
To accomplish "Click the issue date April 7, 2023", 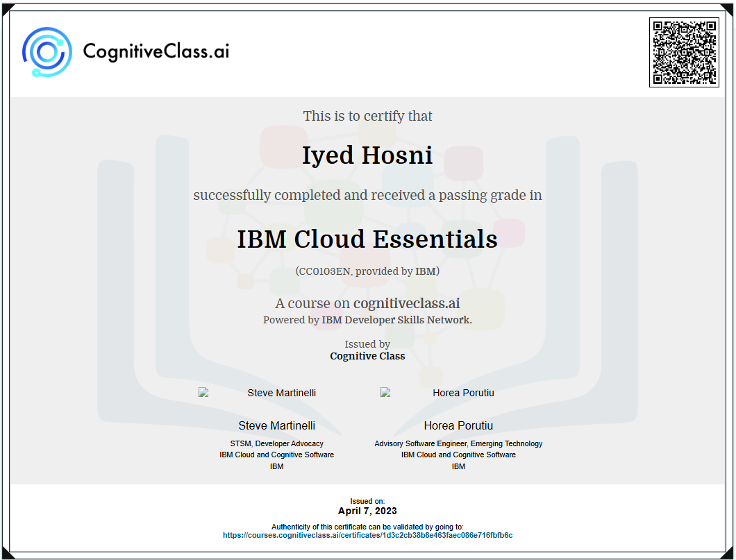I will pos(367,511).
